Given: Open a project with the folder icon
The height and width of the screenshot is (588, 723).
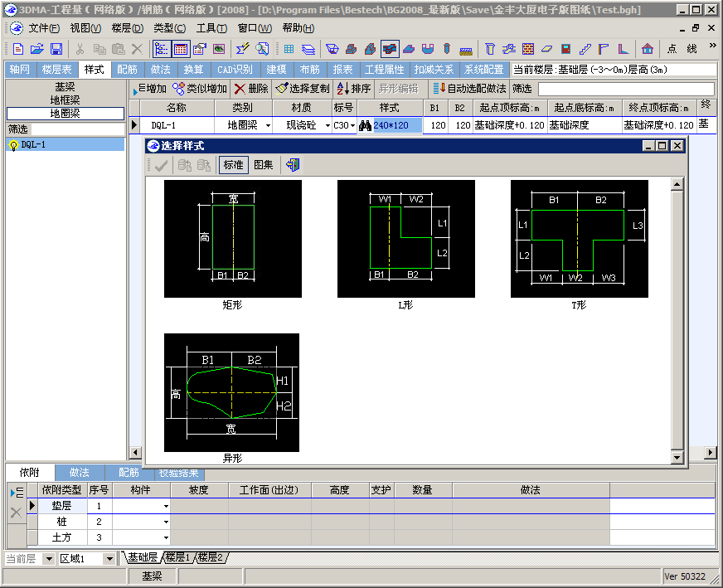Looking at the screenshot, I should coord(36,49).
